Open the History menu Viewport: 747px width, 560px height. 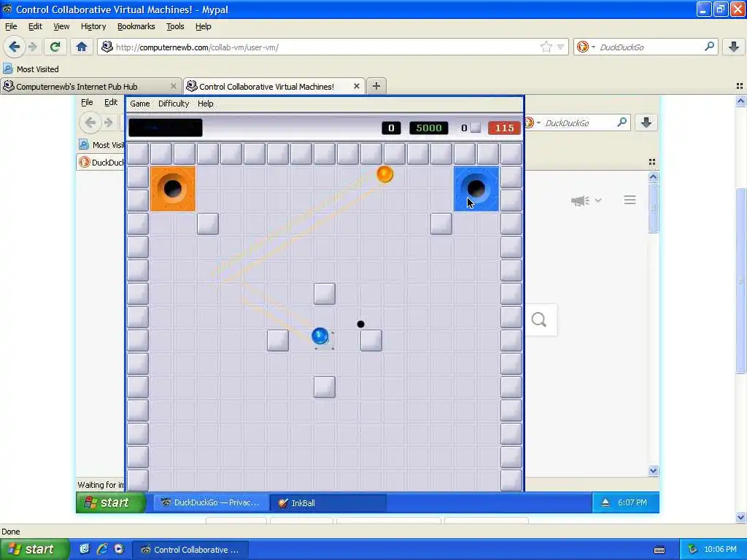pos(93,26)
